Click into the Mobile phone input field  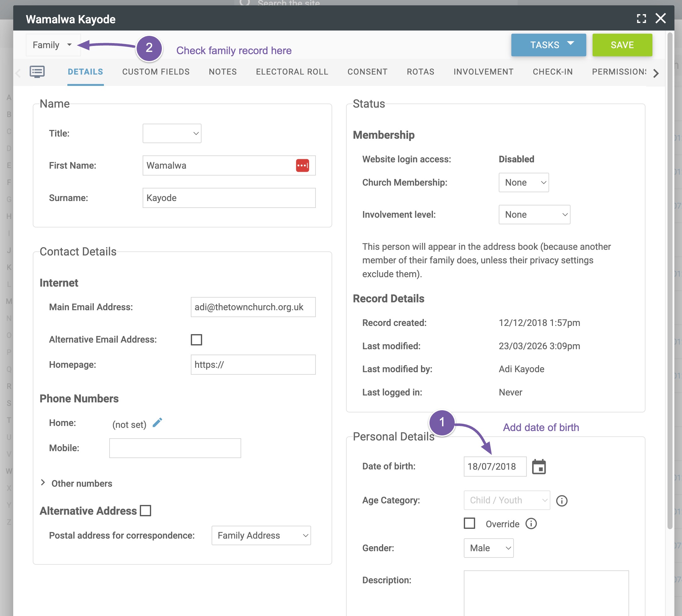click(175, 448)
